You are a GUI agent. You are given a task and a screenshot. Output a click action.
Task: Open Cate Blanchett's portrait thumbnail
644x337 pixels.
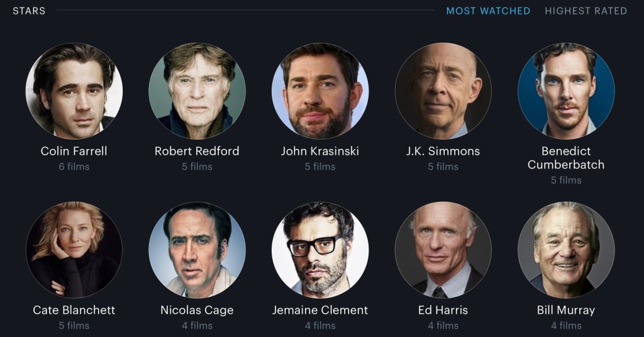[x=74, y=250]
